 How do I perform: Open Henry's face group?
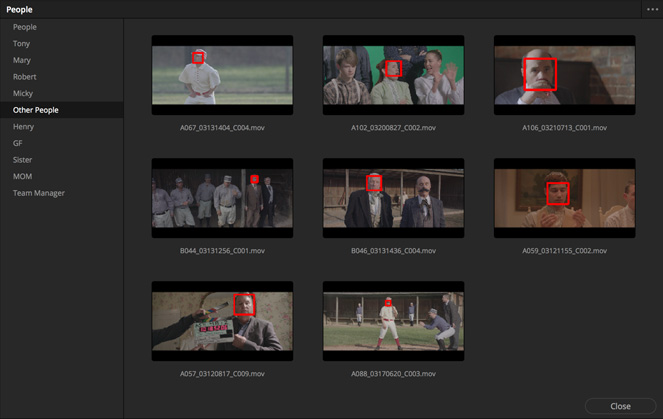[23, 127]
